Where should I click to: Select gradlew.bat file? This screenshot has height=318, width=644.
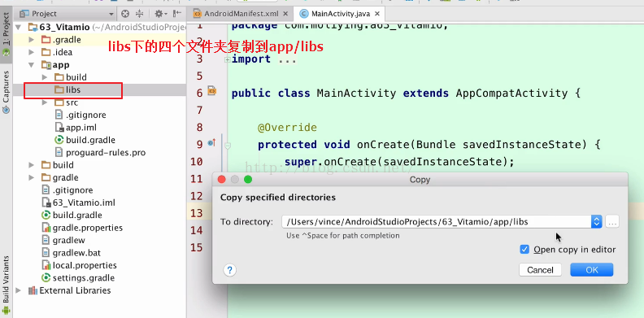coord(76,253)
